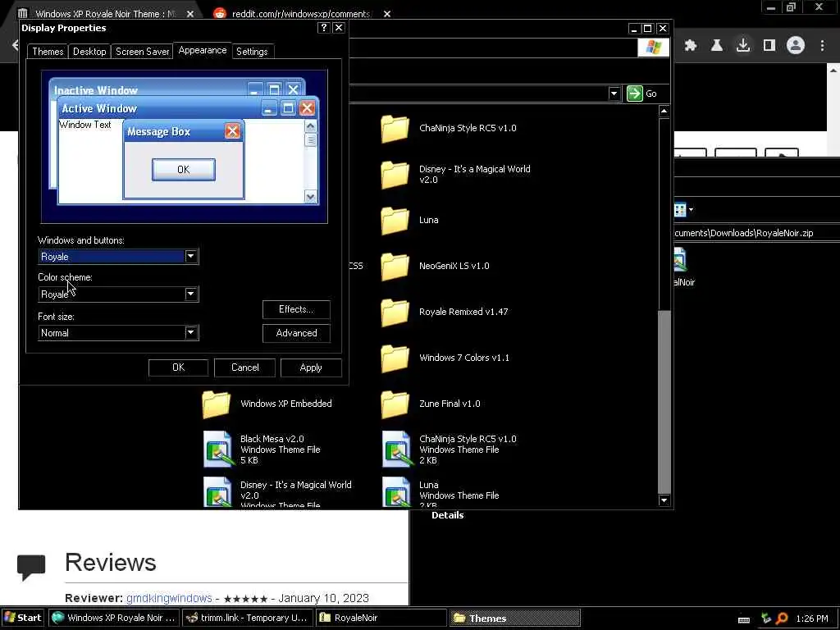Click the Themes folder window scrollbar thumb

(664, 400)
